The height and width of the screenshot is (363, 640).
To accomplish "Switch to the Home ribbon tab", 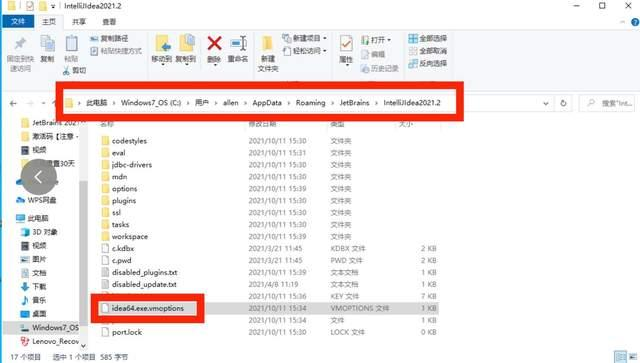I will 49,21.
